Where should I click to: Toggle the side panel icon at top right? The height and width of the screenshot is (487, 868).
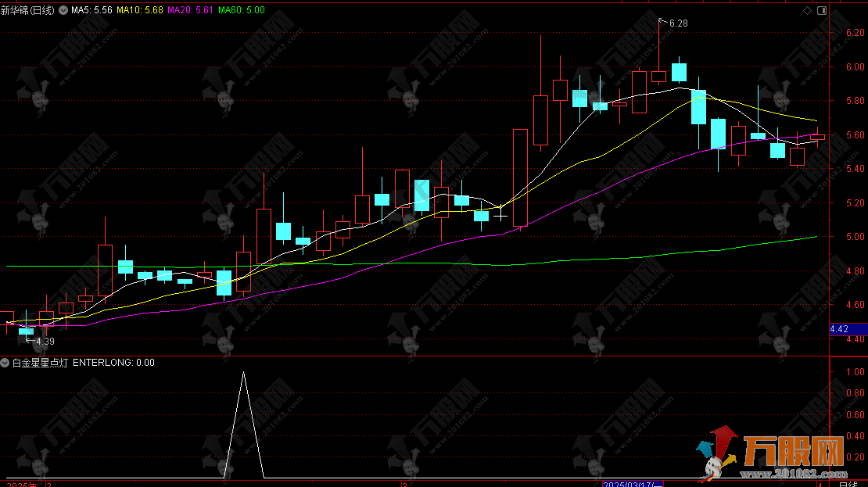click(x=822, y=10)
